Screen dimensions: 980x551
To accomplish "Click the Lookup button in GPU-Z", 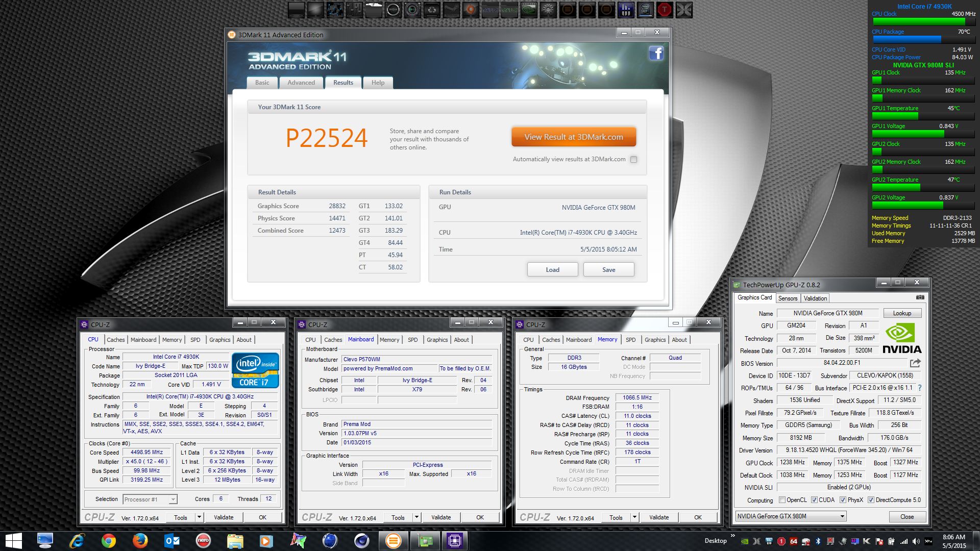I will [901, 313].
